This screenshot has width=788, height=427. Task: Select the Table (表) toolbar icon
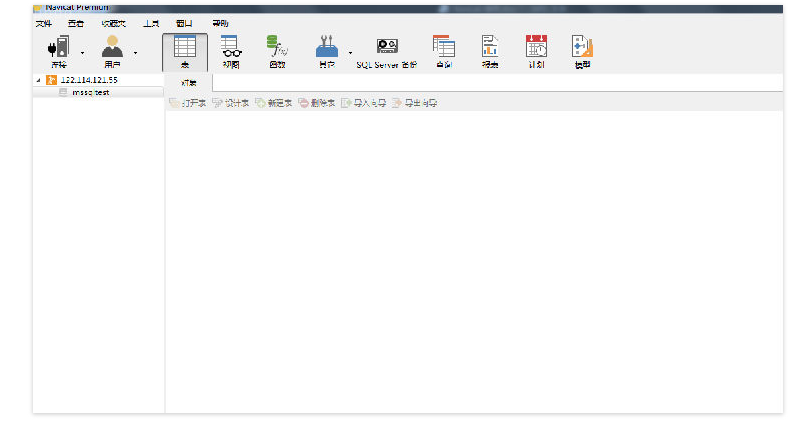click(x=185, y=47)
